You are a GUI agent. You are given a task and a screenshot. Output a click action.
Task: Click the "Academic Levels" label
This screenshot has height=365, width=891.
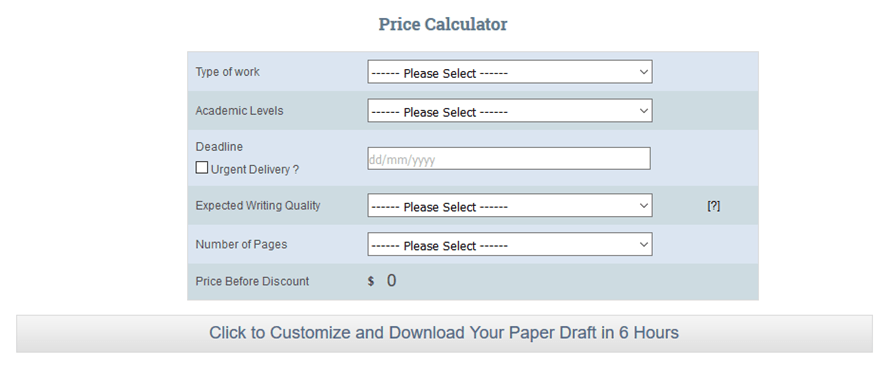pos(239,111)
